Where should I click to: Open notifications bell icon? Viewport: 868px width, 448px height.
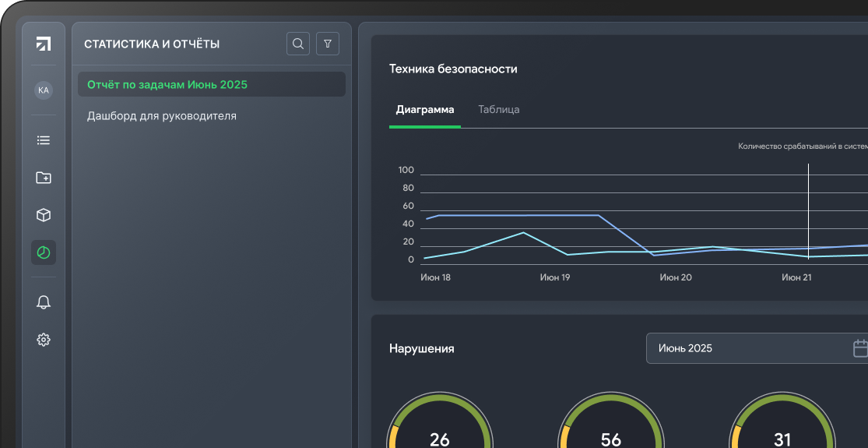tap(44, 302)
